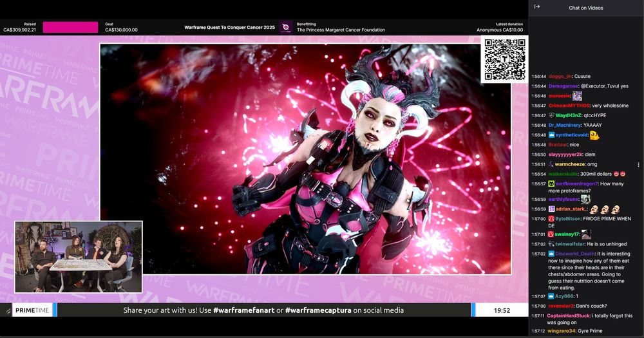
Task: Click the 'He is so unhinged' message
Action: click(607, 244)
